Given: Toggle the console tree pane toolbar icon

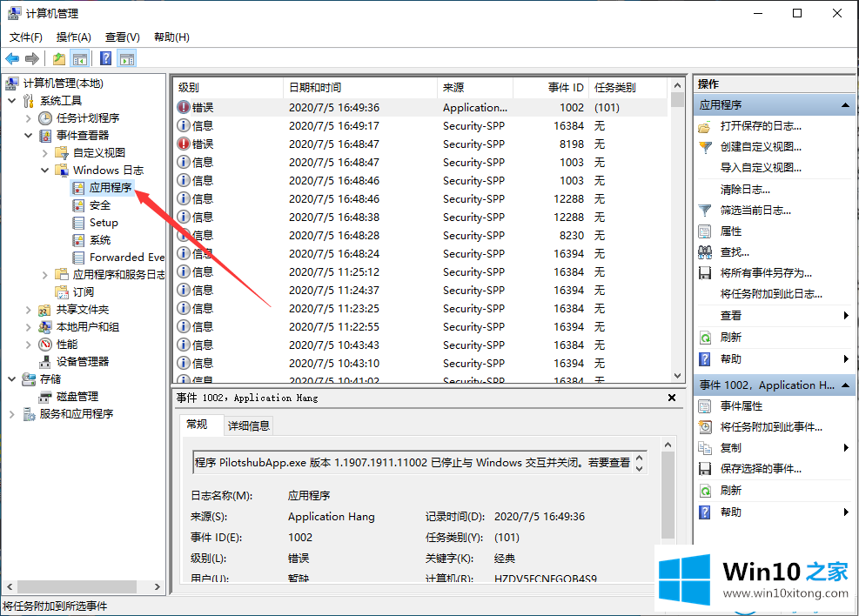Looking at the screenshot, I should [x=80, y=58].
